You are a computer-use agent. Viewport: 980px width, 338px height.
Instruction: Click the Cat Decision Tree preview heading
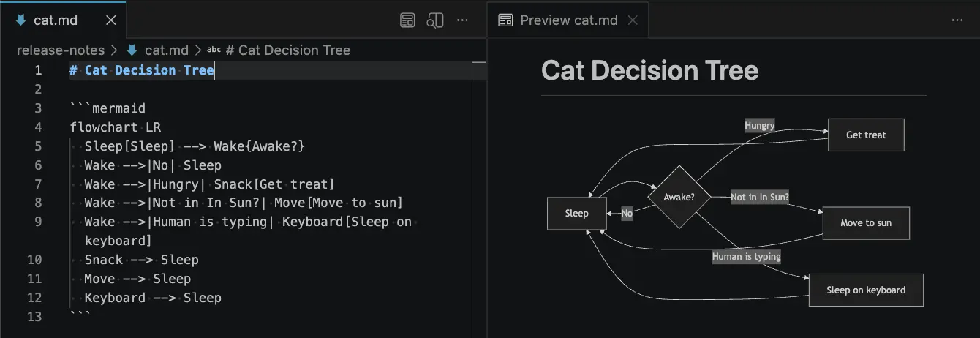649,71
